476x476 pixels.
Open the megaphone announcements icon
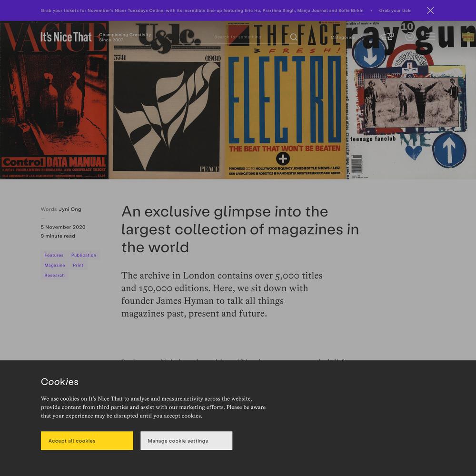[x=387, y=37]
